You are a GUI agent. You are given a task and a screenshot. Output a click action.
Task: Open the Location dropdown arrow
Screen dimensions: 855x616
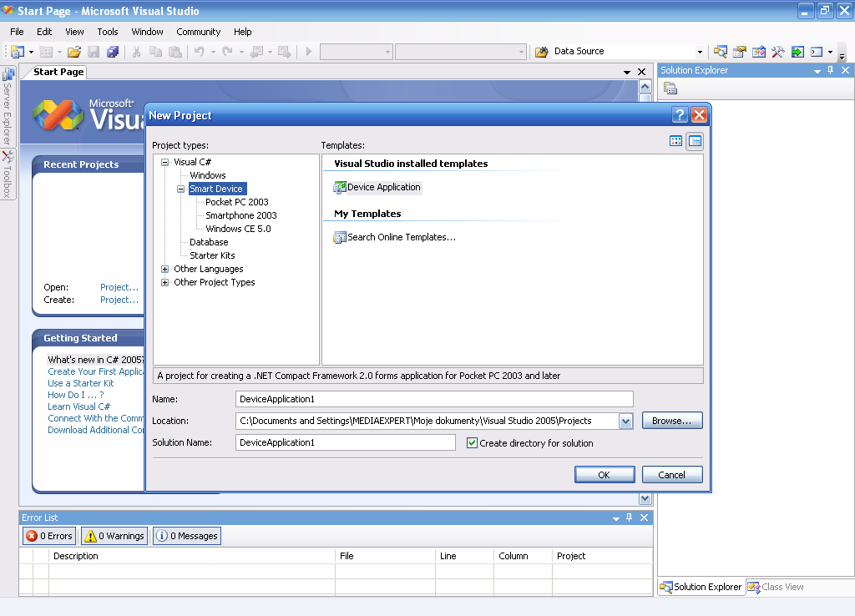tap(625, 421)
